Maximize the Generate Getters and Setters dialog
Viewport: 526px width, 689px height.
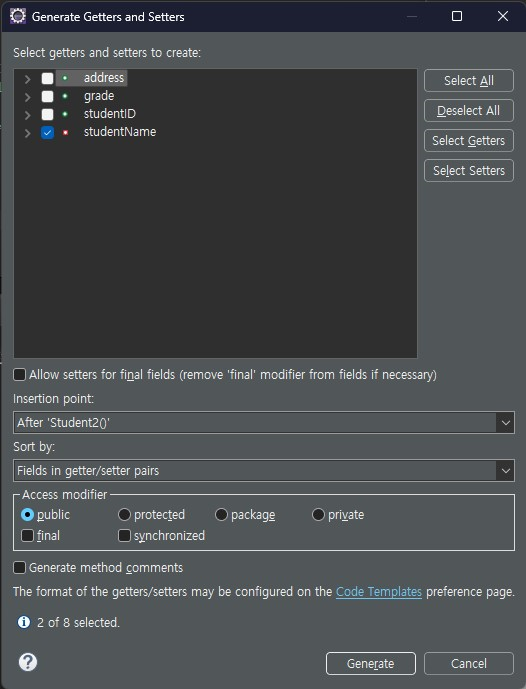pos(457,16)
